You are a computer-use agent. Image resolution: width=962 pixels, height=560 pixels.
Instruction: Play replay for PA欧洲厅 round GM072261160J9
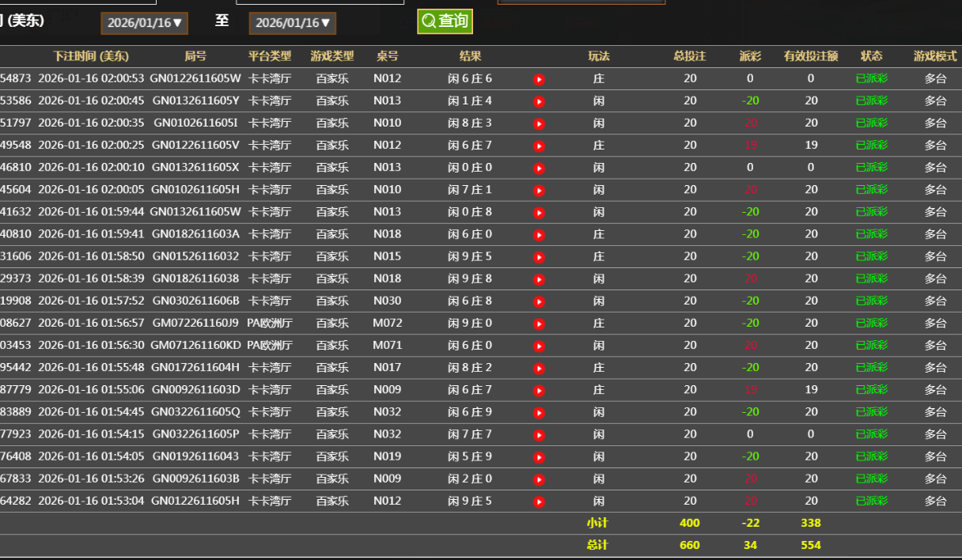coord(539,324)
